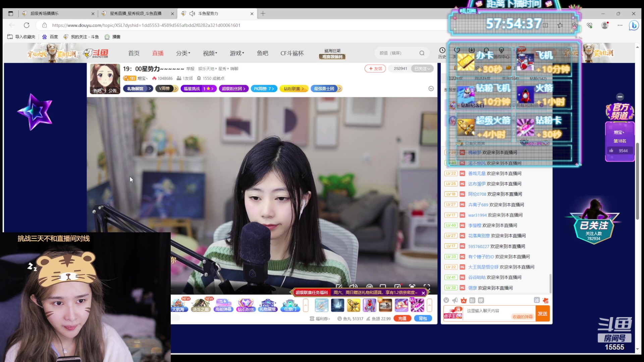Toggle web-page fullscreen on the player
The height and width of the screenshot is (362, 644).
pos(412,287)
